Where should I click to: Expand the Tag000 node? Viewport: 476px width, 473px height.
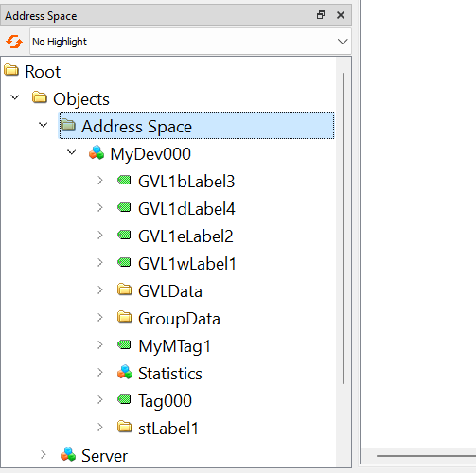pos(100,400)
